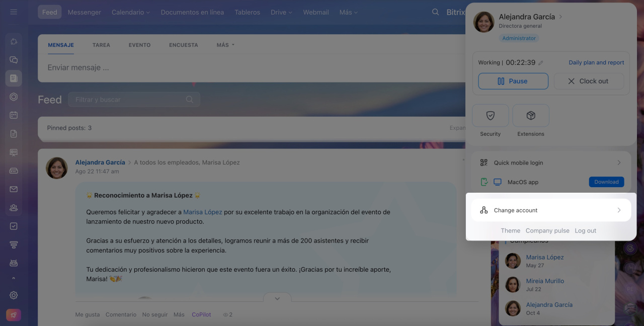Clock out of the workday
This screenshot has width=644, height=326.
point(588,81)
